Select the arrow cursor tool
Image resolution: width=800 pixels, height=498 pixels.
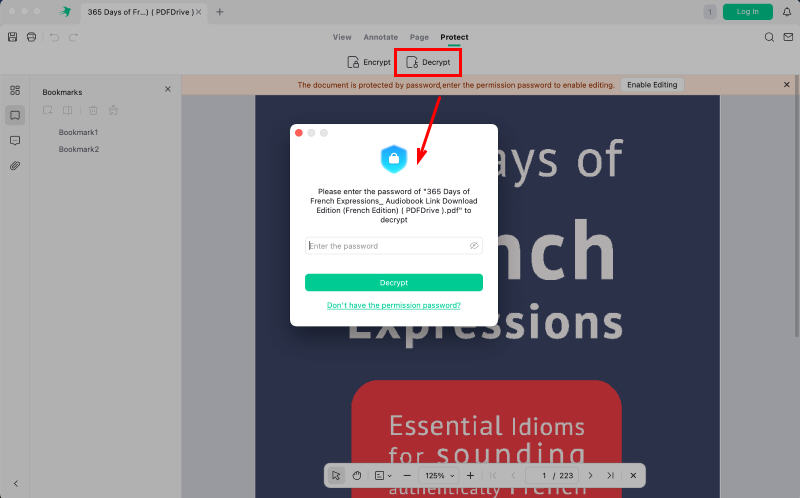click(x=336, y=476)
